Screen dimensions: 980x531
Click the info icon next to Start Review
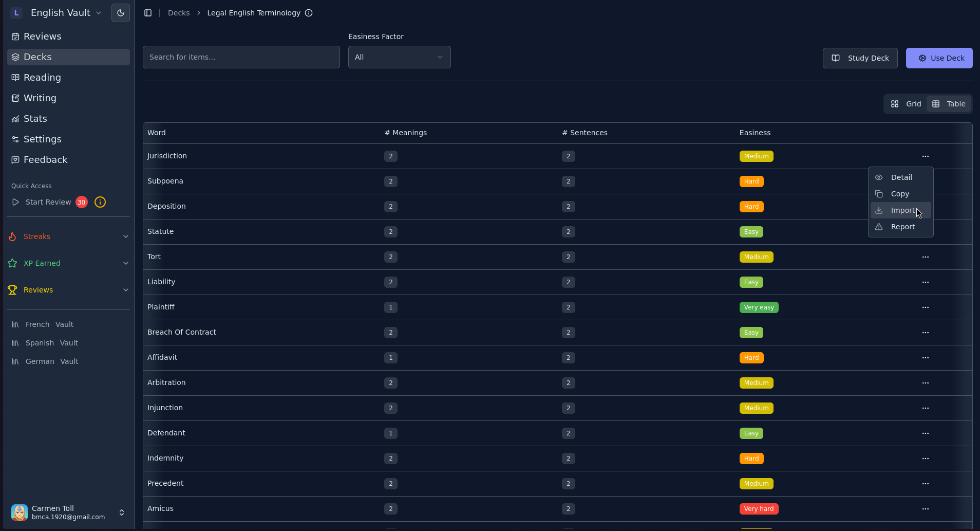[100, 202]
